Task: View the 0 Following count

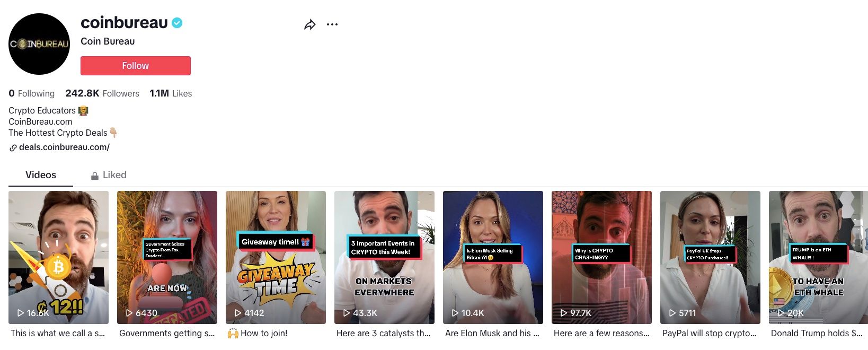Action: [32, 93]
